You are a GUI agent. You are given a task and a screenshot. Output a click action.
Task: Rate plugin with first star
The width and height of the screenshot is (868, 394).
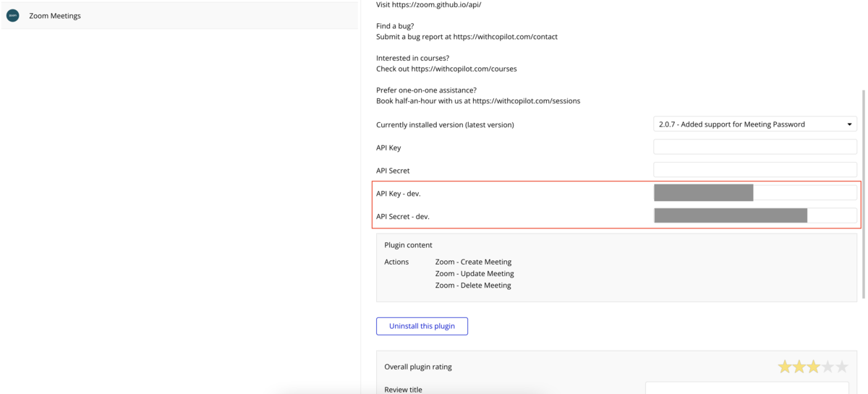785,367
